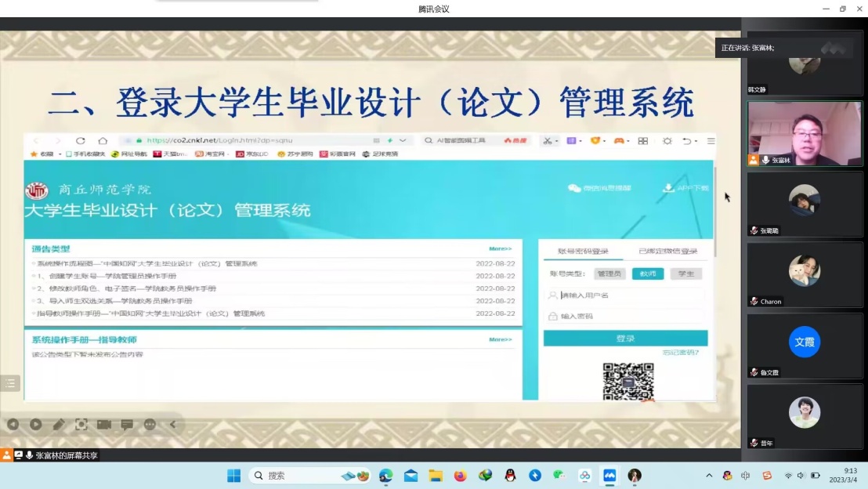Click the browser refresh icon
This screenshot has height=489, width=868.
(81, 141)
